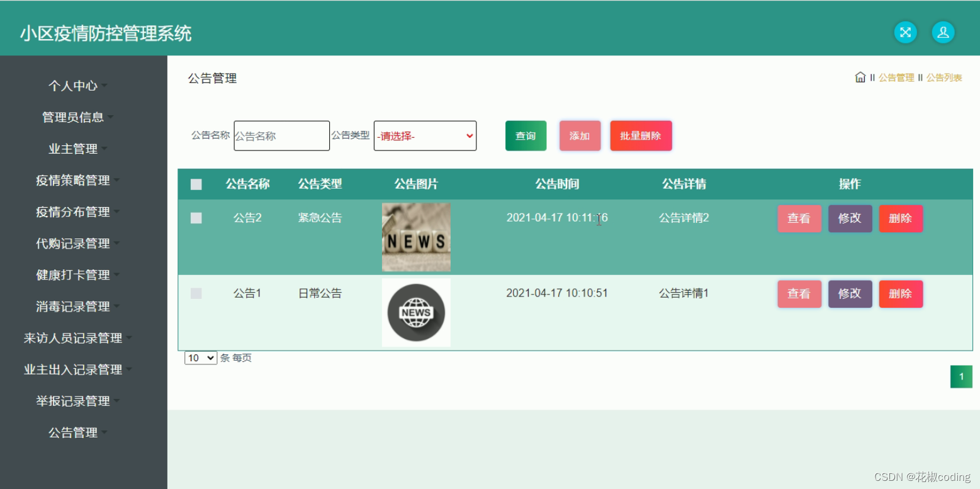
Task: Click the 2021-04-17 10:10:51 time cell
Action: point(557,293)
